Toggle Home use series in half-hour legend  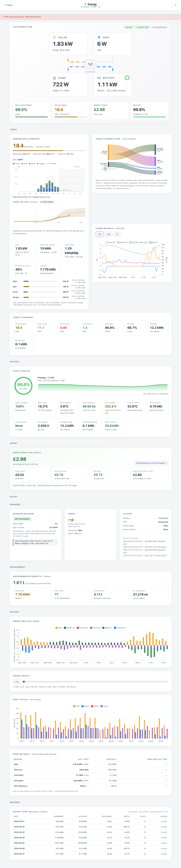[x=95, y=628]
